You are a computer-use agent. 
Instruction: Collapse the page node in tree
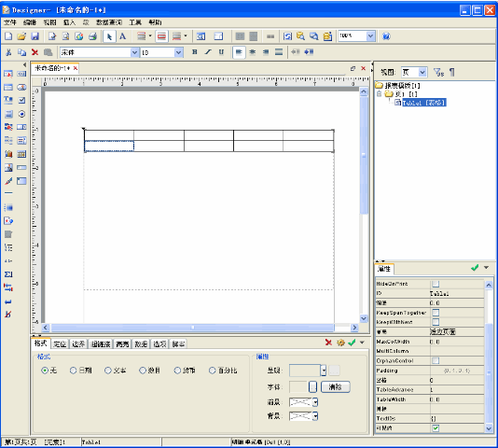379,93
